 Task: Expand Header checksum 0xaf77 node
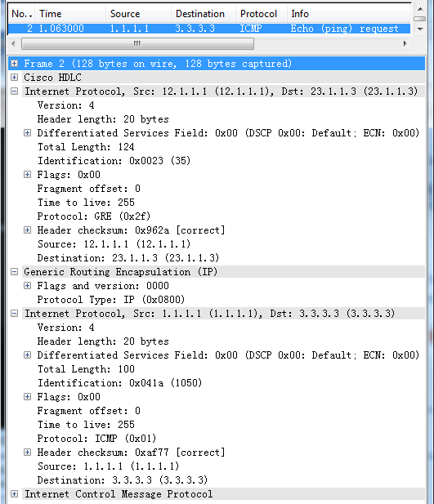point(27,453)
